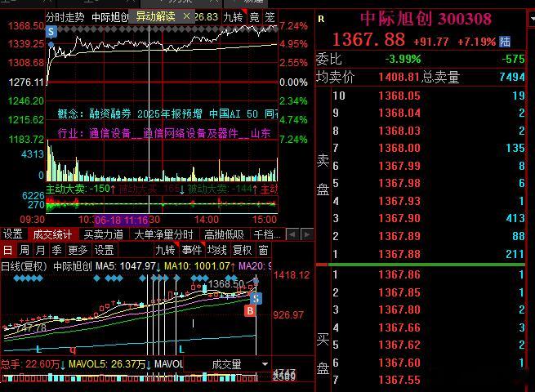Screen dimensions: 535x392
Task: Click the 总手: 22.60万 volume label
Action: pos(31,364)
